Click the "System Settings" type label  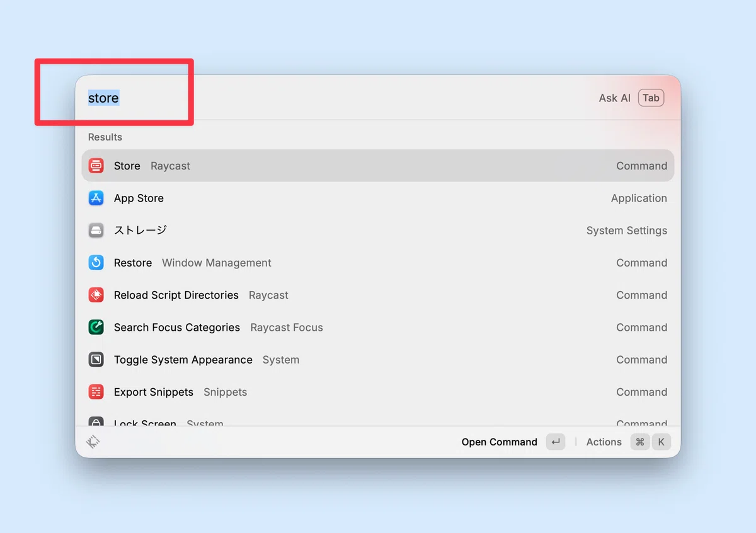tap(627, 231)
